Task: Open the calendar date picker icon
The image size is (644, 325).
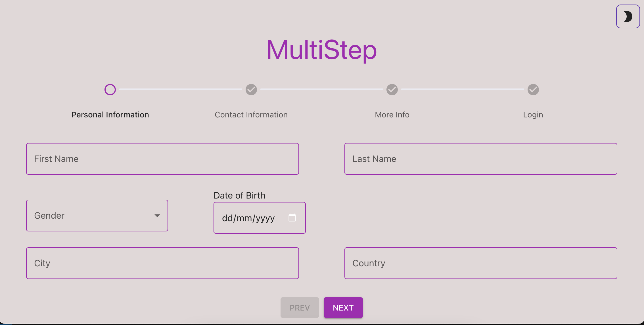Action: click(x=292, y=218)
